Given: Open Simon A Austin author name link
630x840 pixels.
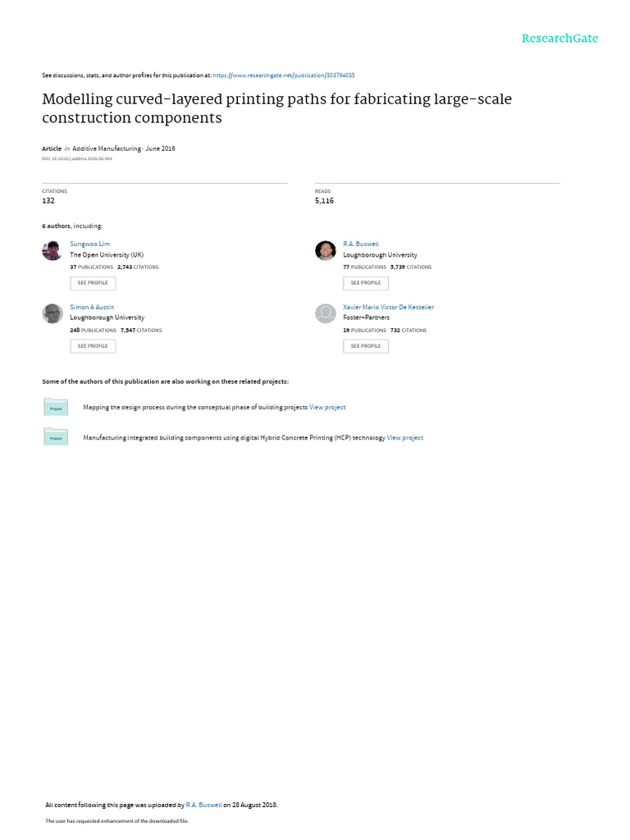Looking at the screenshot, I should tap(92, 307).
